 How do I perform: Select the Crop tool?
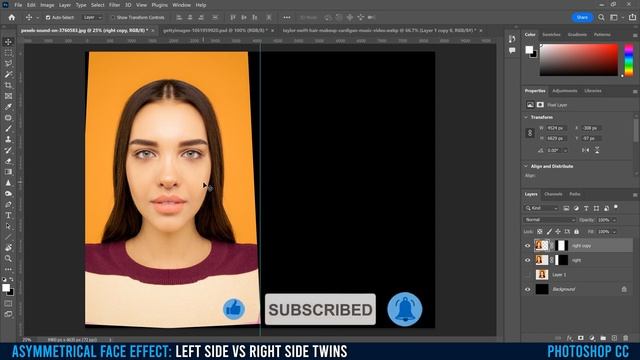[x=8, y=85]
